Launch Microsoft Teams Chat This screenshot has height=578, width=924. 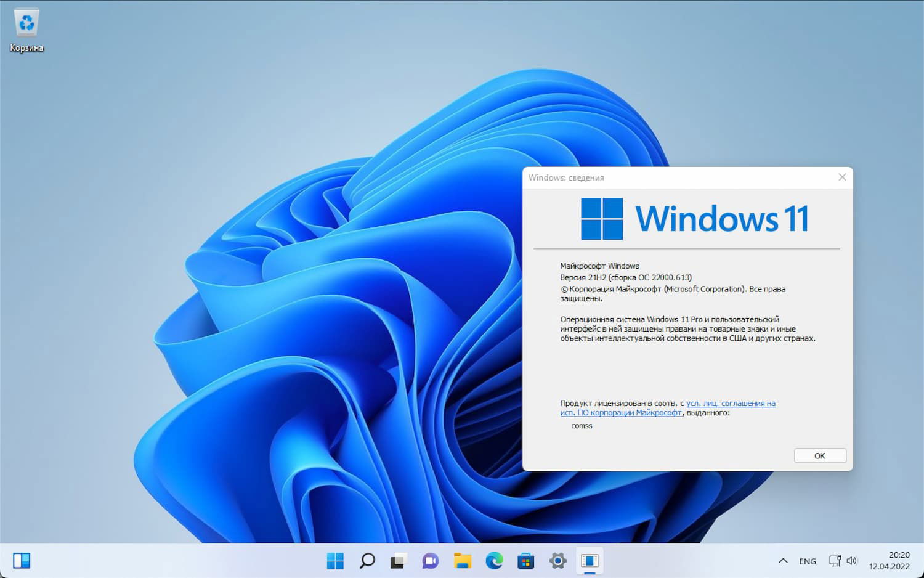coord(431,561)
